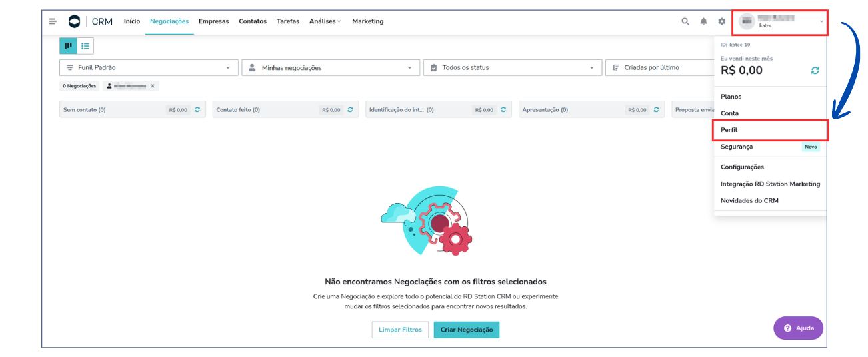Click the Limpar Filtros button
Screen dimensions: 868x357
point(400,330)
